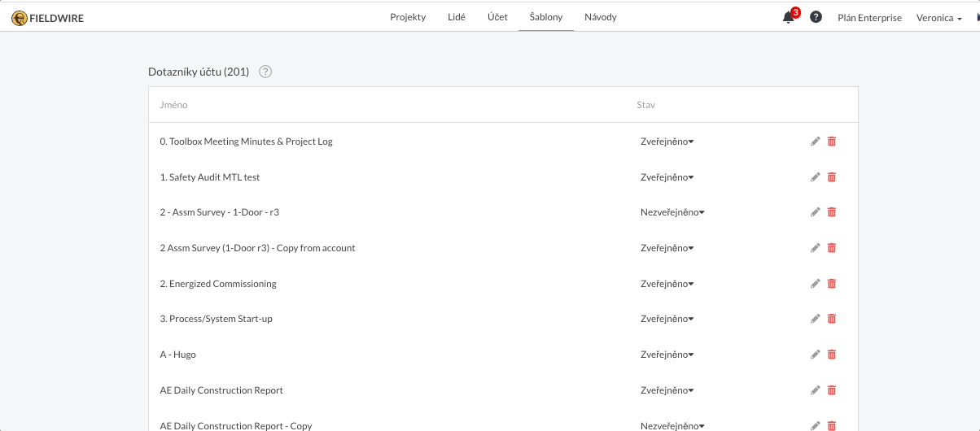Open status dropdown for Toolbox Meeting Minutes
This screenshot has width=980, height=431.
[x=667, y=141]
